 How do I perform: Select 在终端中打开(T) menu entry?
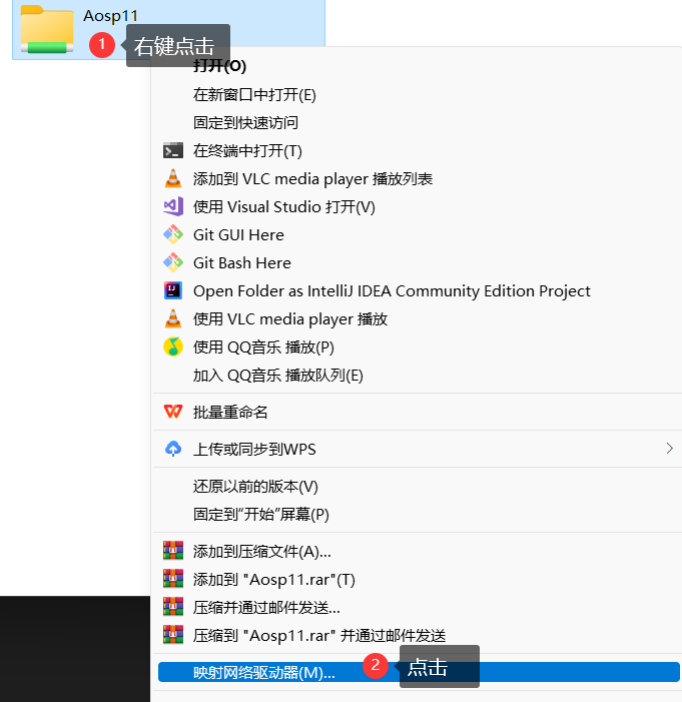tap(247, 151)
